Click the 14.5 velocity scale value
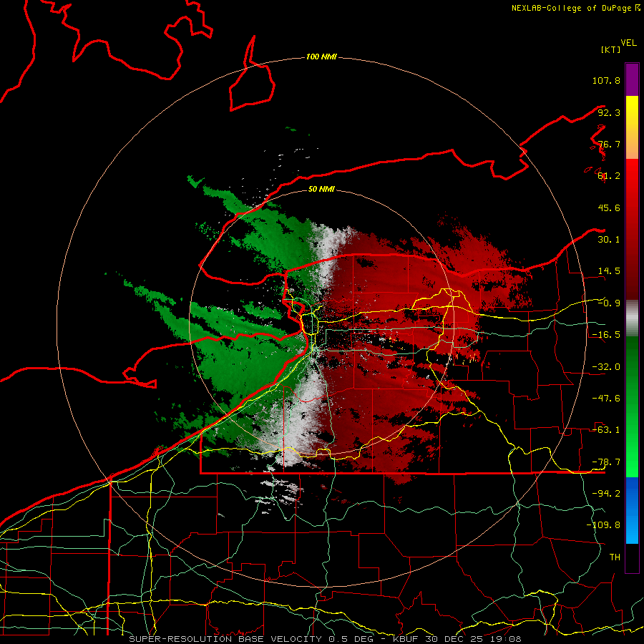This screenshot has height=644, width=644. pos(609,271)
